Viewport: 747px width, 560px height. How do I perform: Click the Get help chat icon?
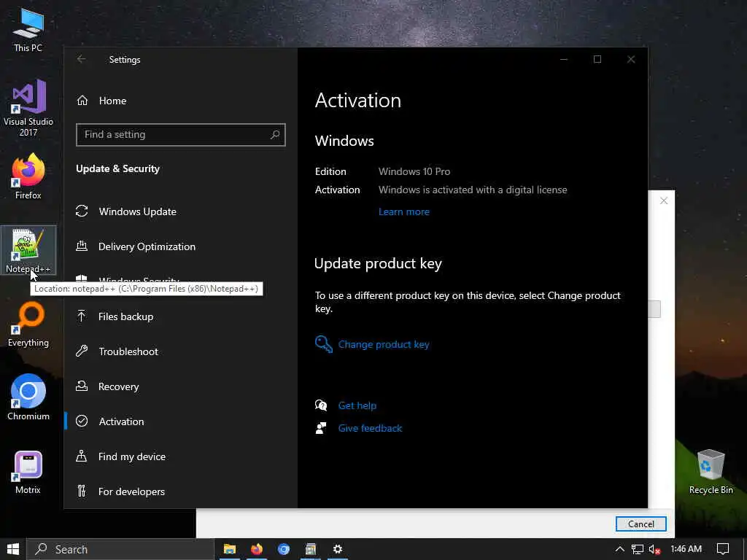(x=321, y=405)
